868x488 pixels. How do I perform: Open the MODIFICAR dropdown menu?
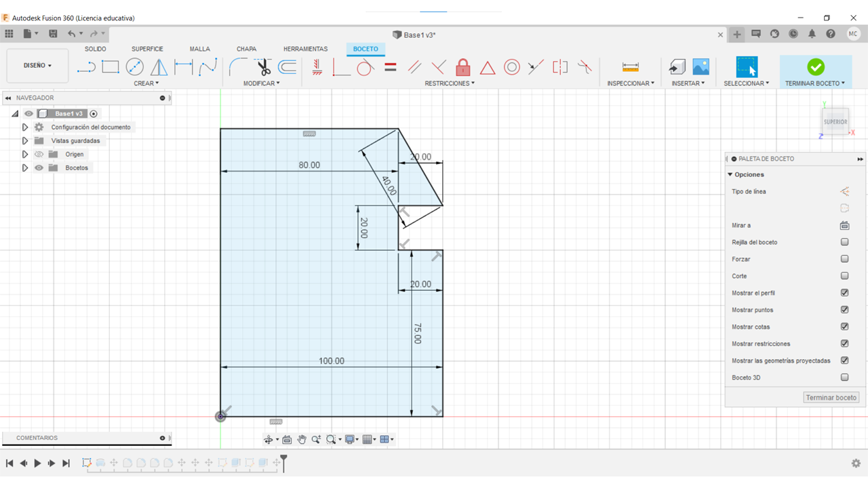coord(262,83)
